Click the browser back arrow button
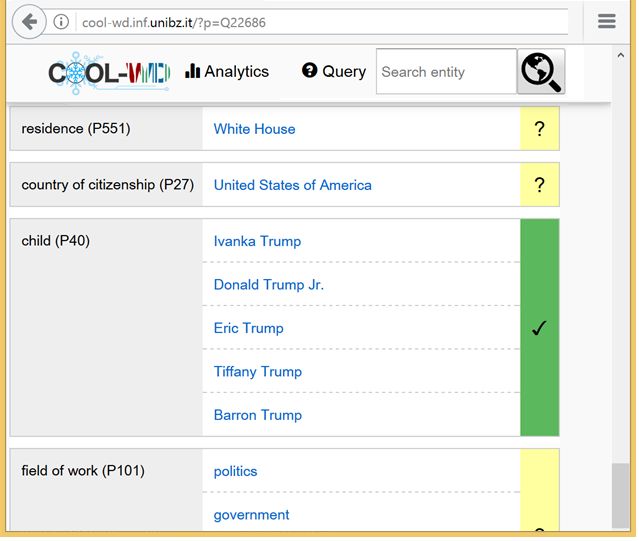Screen dimensions: 639x541 (x=29, y=22)
